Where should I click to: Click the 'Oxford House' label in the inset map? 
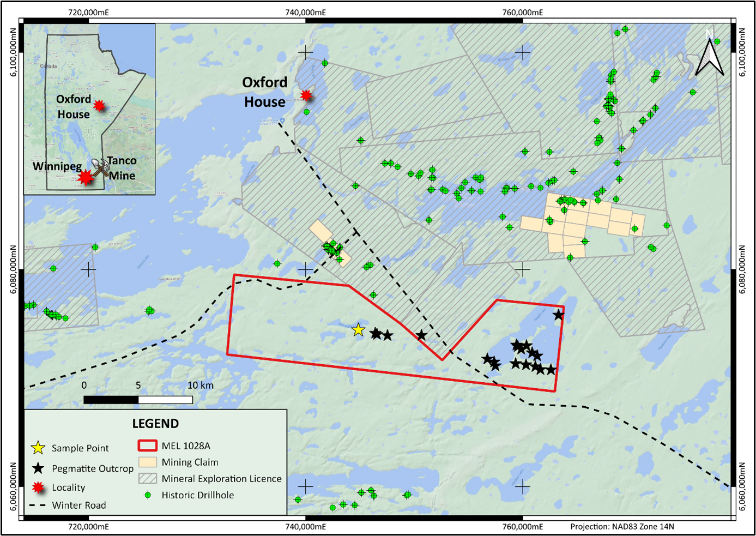[74, 107]
